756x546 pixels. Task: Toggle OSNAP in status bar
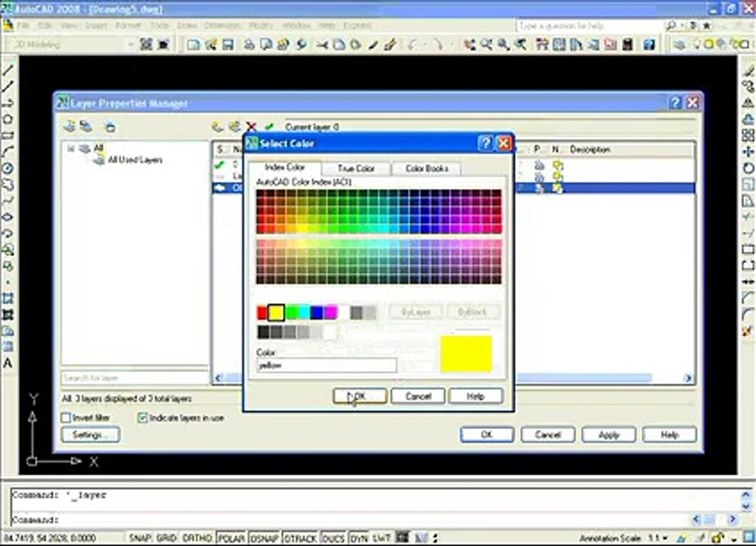click(x=264, y=538)
